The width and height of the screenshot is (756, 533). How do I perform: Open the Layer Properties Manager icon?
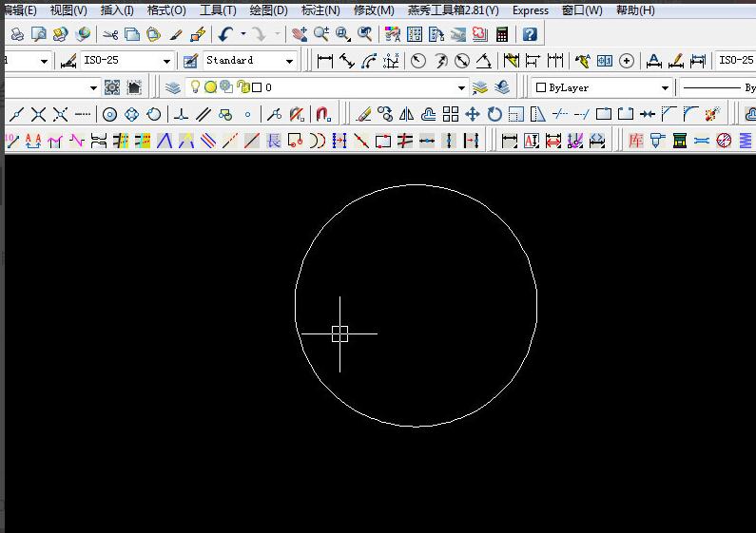(172, 87)
